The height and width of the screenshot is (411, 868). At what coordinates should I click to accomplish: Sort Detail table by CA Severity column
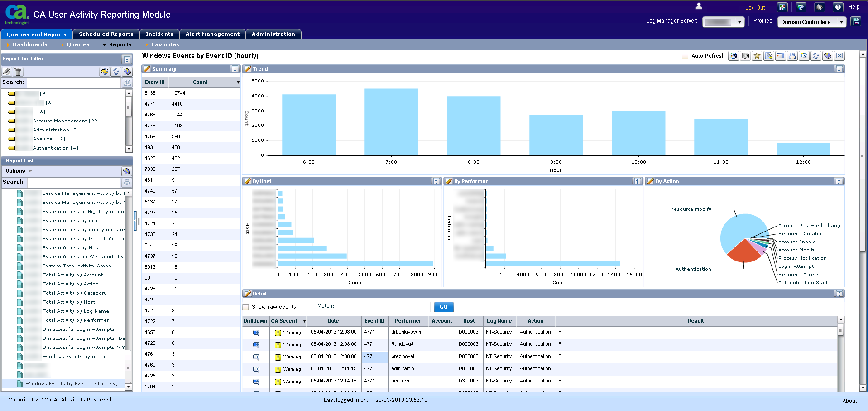coord(288,321)
